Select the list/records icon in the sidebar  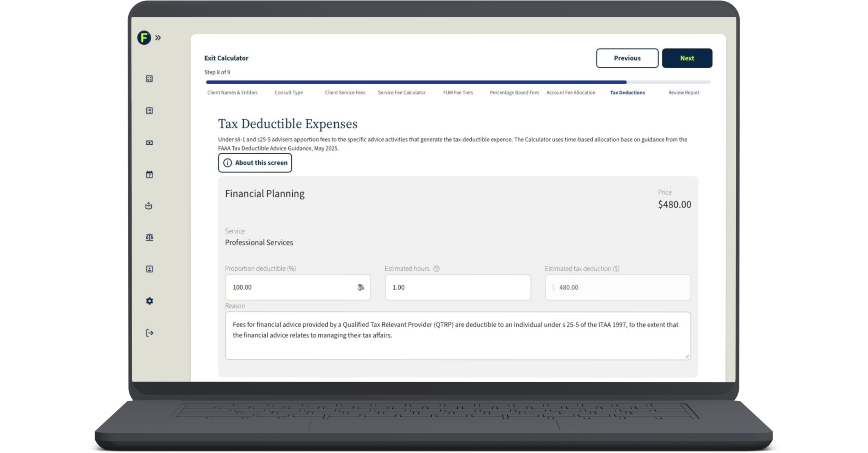point(149,111)
